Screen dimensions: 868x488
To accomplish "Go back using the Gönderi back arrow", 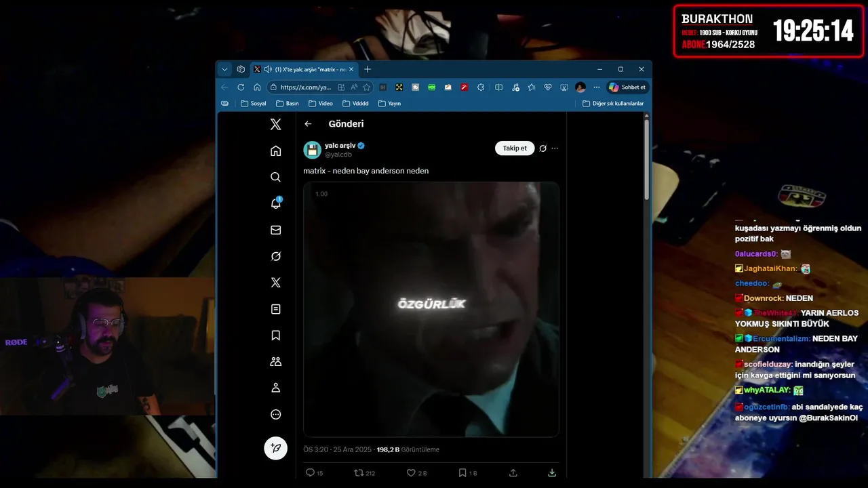I will 308,124.
